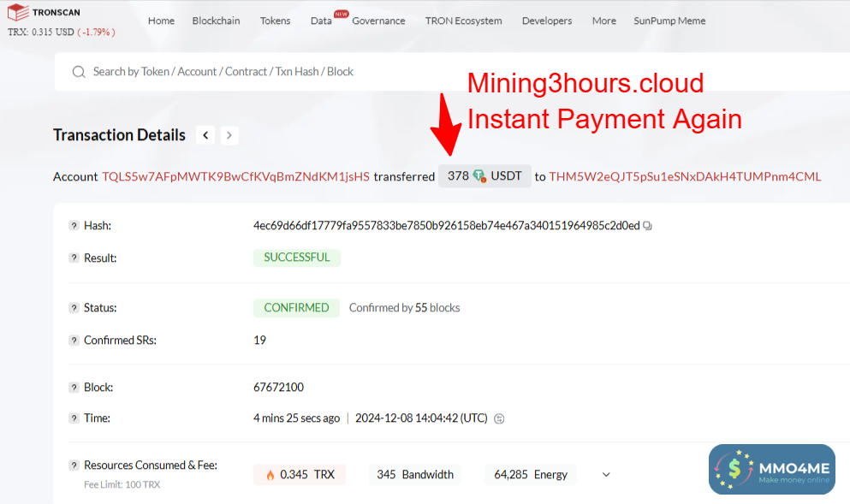The image size is (850, 504).
Task: Click 'Fee Limit: 100 TRX' text
Action: point(122,484)
